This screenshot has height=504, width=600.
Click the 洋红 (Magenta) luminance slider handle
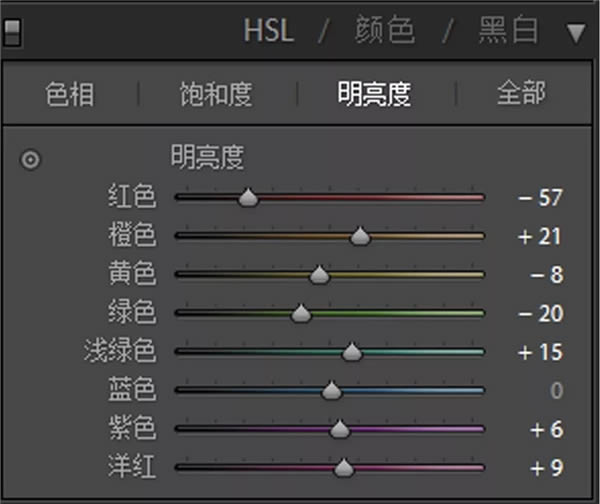click(344, 467)
